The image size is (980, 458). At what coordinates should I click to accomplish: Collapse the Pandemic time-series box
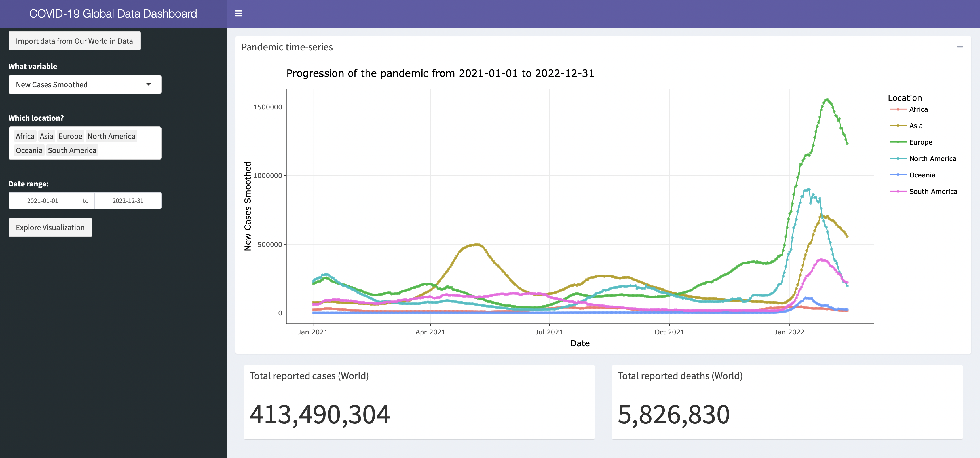(x=960, y=47)
